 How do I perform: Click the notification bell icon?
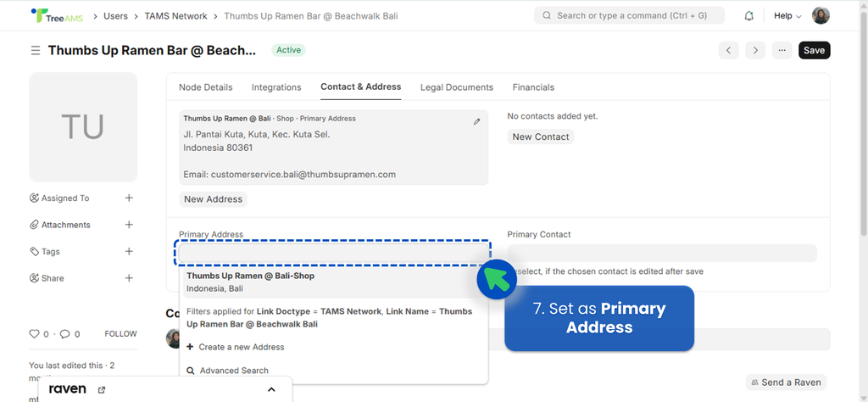(748, 16)
